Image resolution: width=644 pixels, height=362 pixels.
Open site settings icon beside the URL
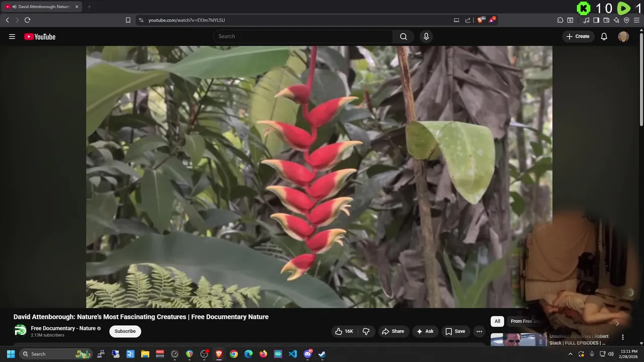click(x=141, y=20)
